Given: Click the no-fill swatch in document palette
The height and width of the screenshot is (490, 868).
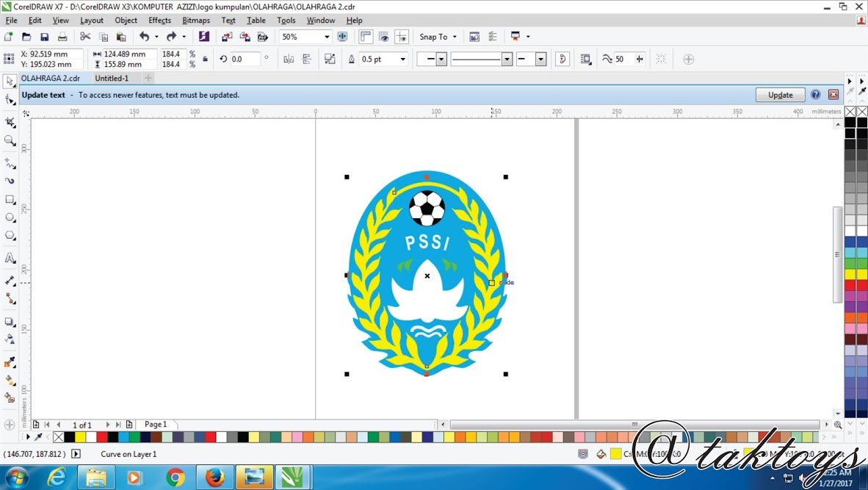Looking at the screenshot, I should point(59,437).
